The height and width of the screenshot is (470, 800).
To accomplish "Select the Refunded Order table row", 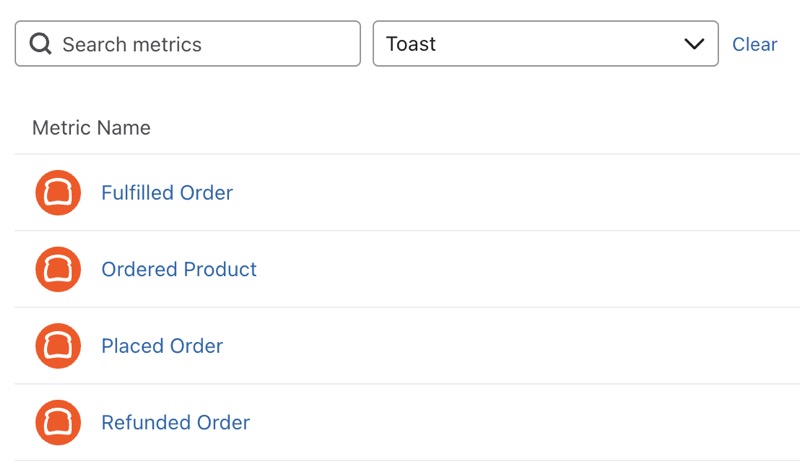I will click(x=500, y=422).
